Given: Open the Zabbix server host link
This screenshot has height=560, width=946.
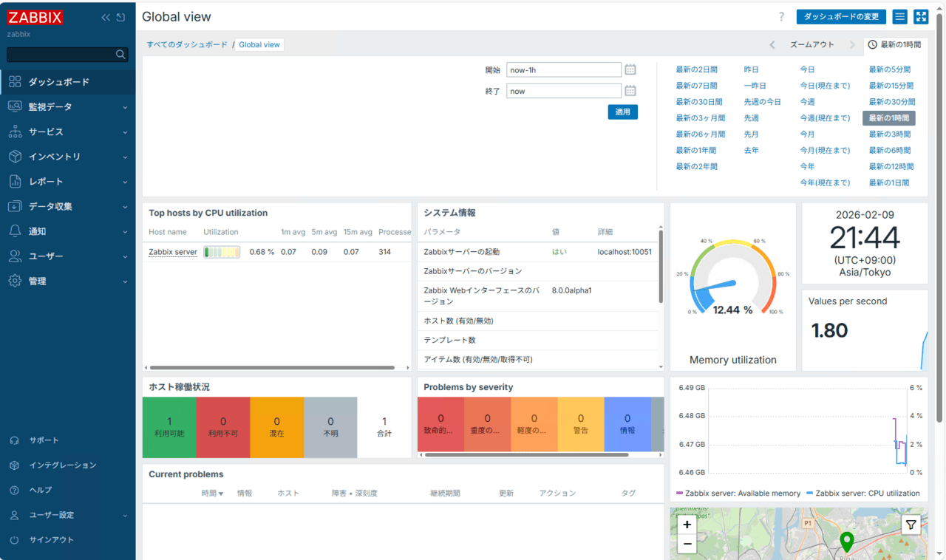Looking at the screenshot, I should point(173,252).
